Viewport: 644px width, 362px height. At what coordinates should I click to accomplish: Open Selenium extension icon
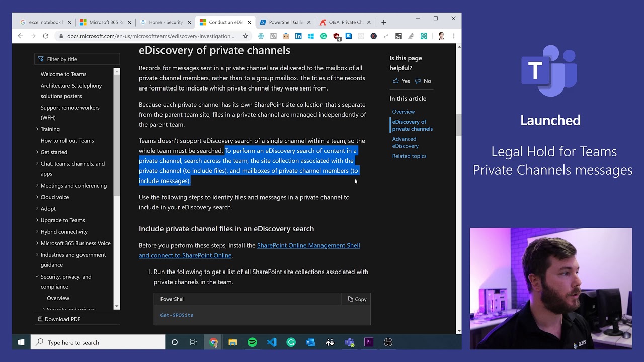[x=398, y=36]
